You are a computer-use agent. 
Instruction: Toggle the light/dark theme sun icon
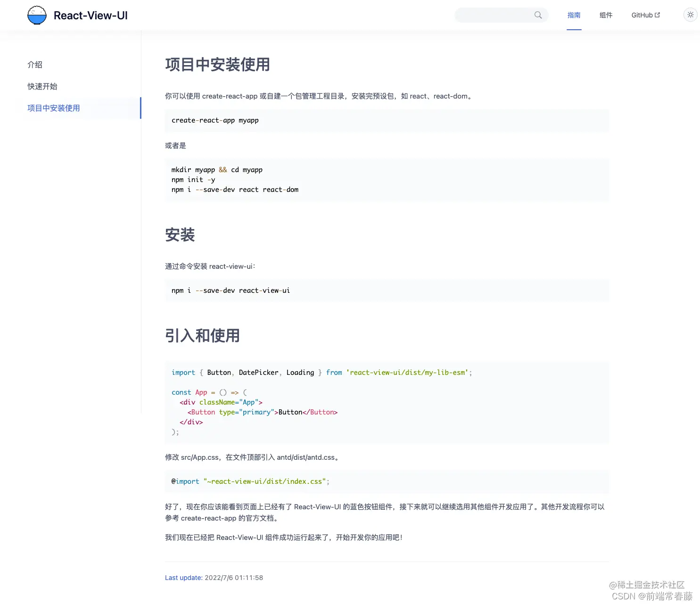(x=690, y=15)
